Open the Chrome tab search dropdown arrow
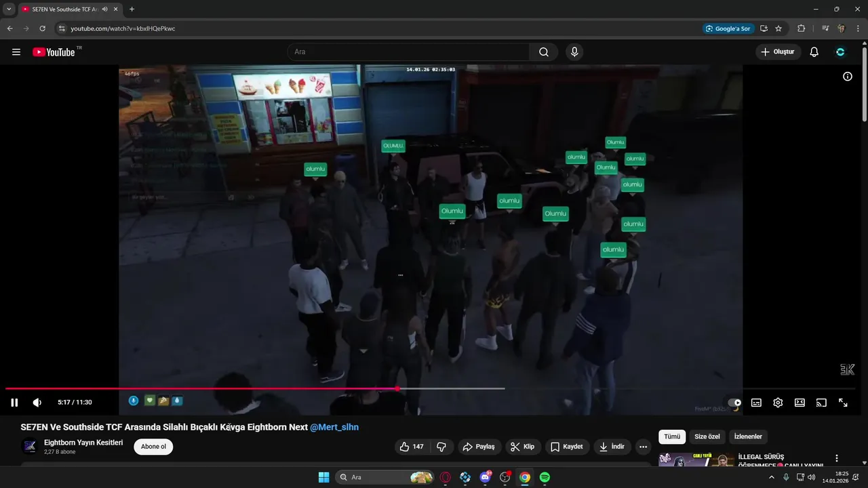The height and width of the screenshot is (488, 868). [x=9, y=9]
